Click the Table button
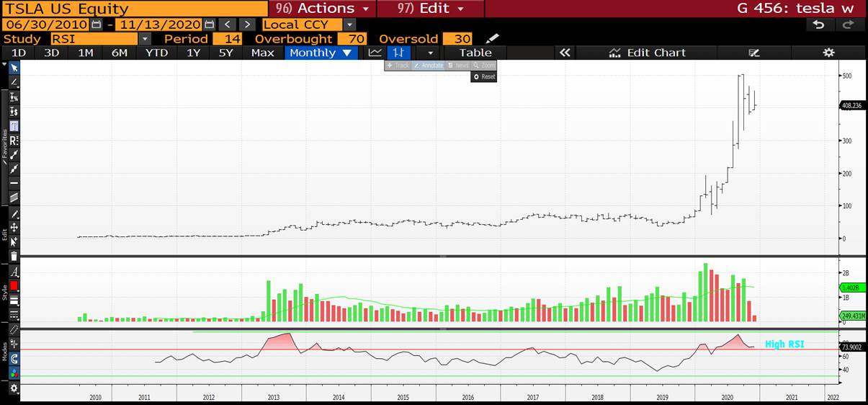 (475, 53)
